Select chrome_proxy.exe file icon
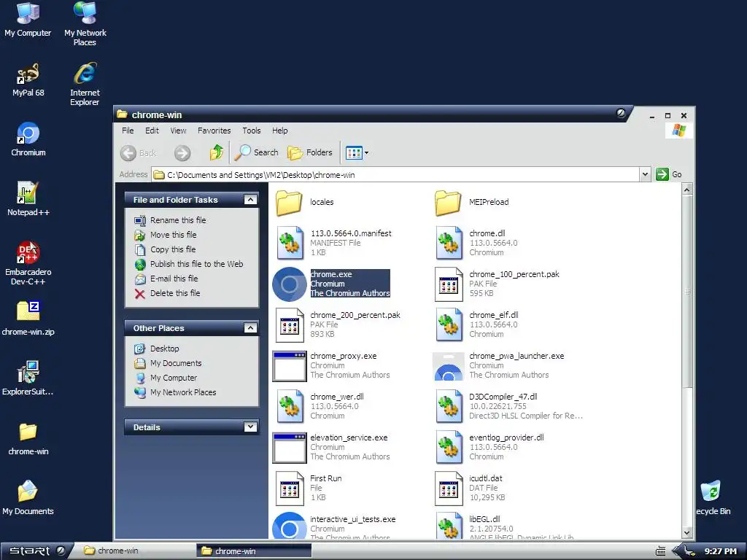This screenshot has width=747, height=560. (289, 366)
